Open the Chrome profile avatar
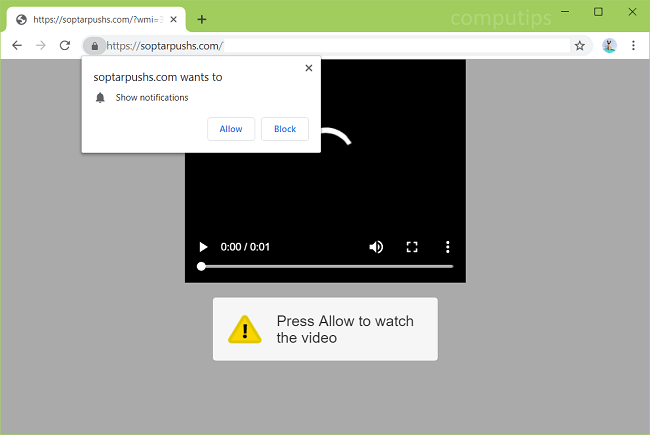Viewport: 650px width, 435px height. (609, 45)
